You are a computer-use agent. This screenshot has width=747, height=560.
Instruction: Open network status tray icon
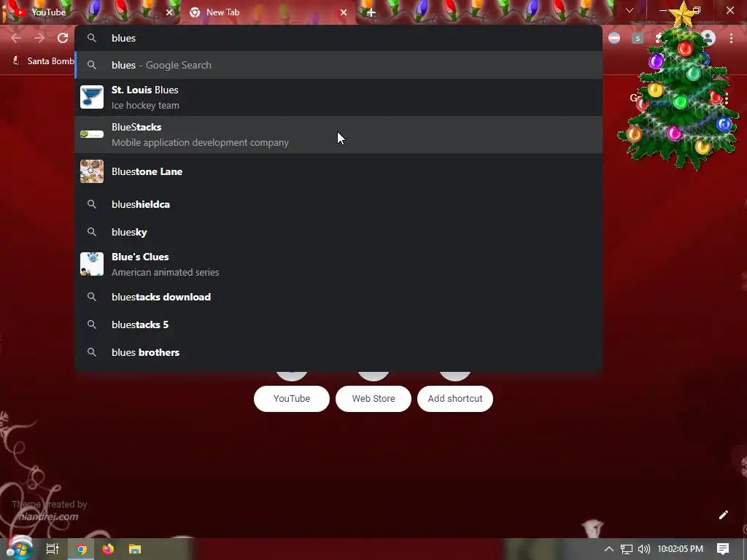(x=627, y=549)
